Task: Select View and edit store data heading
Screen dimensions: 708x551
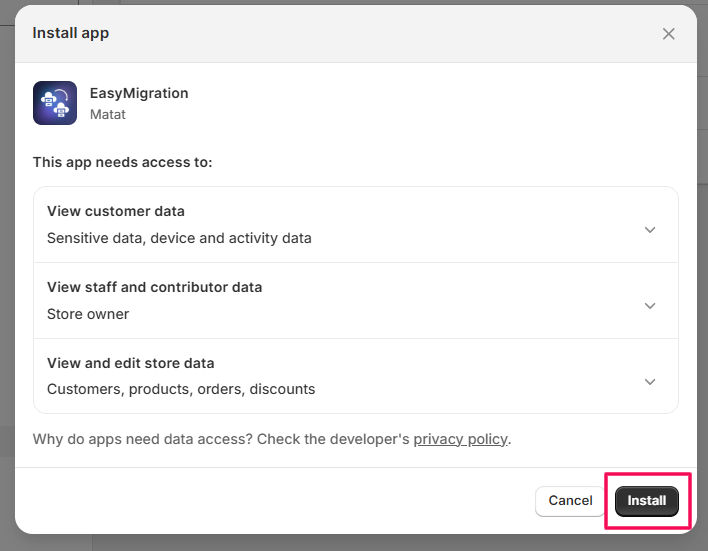Action: (131, 363)
